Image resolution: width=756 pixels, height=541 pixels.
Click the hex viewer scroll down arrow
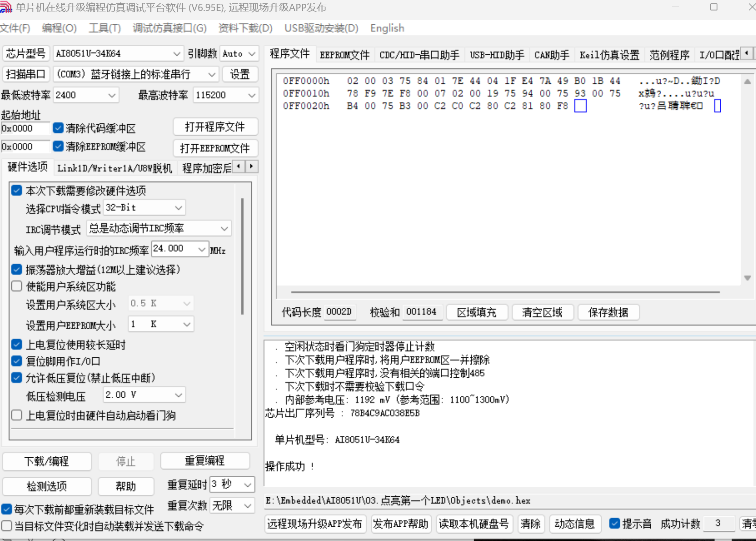[x=747, y=278]
